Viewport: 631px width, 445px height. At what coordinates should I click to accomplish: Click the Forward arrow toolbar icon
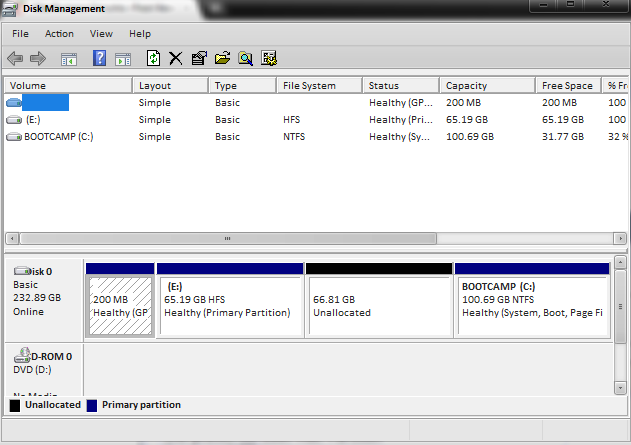[38, 58]
